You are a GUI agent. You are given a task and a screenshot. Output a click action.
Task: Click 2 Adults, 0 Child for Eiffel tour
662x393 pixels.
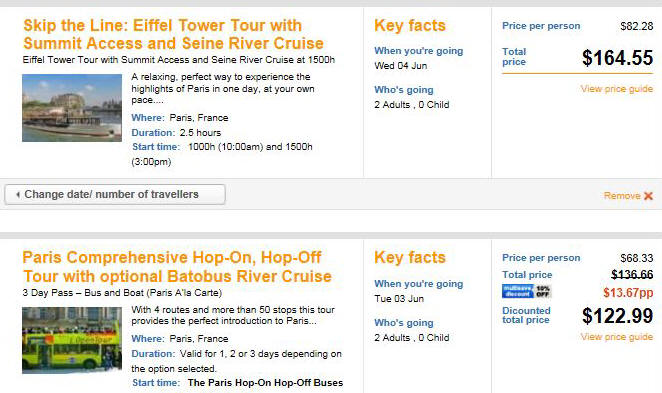(x=412, y=105)
